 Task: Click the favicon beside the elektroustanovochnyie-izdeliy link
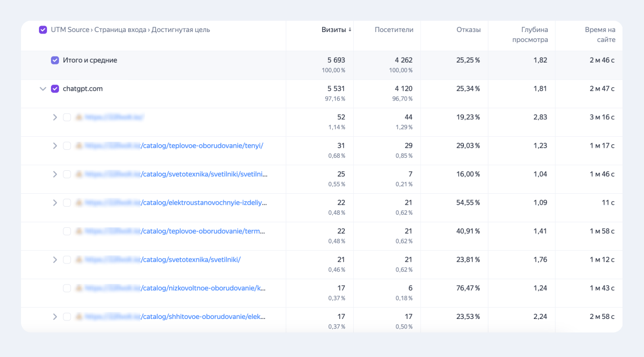[x=79, y=203]
